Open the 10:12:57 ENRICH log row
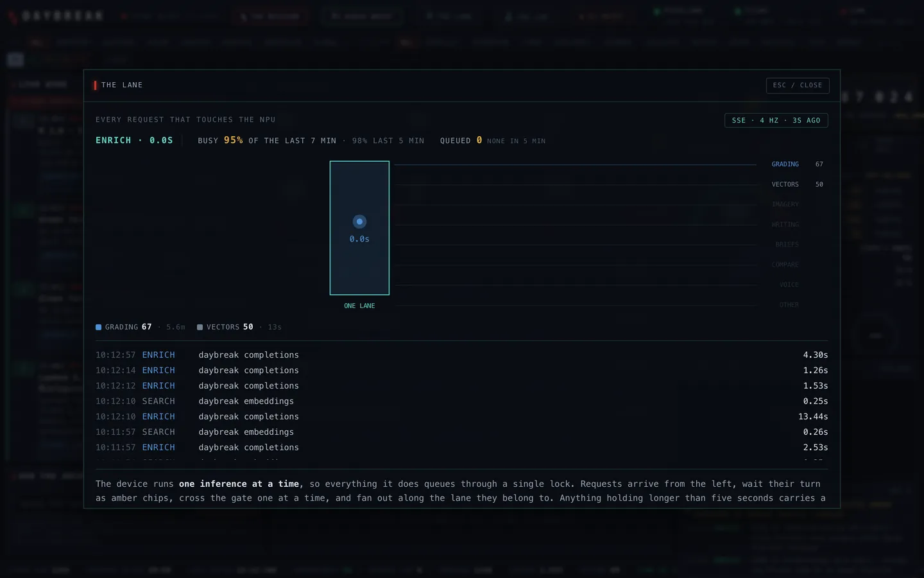The image size is (924, 578). coord(462,355)
